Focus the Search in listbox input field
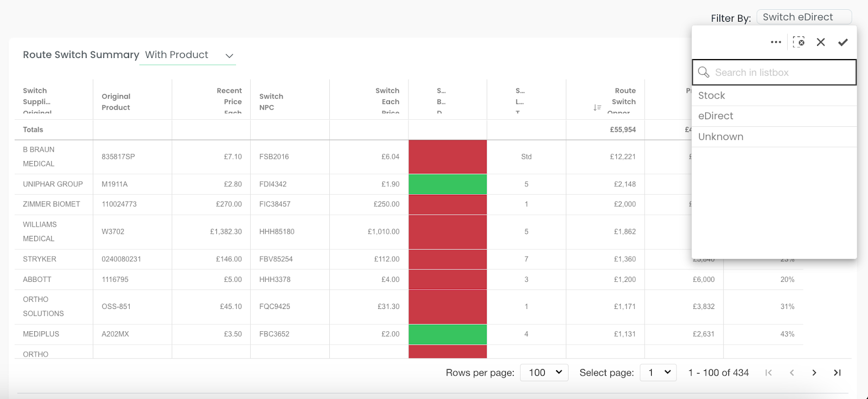868x399 pixels. (774, 72)
